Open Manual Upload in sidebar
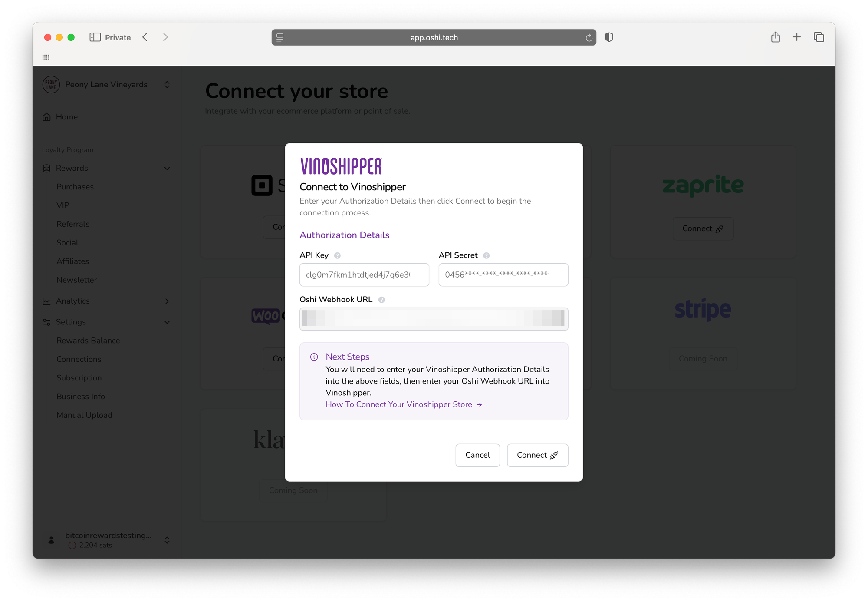 pyautogui.click(x=84, y=415)
